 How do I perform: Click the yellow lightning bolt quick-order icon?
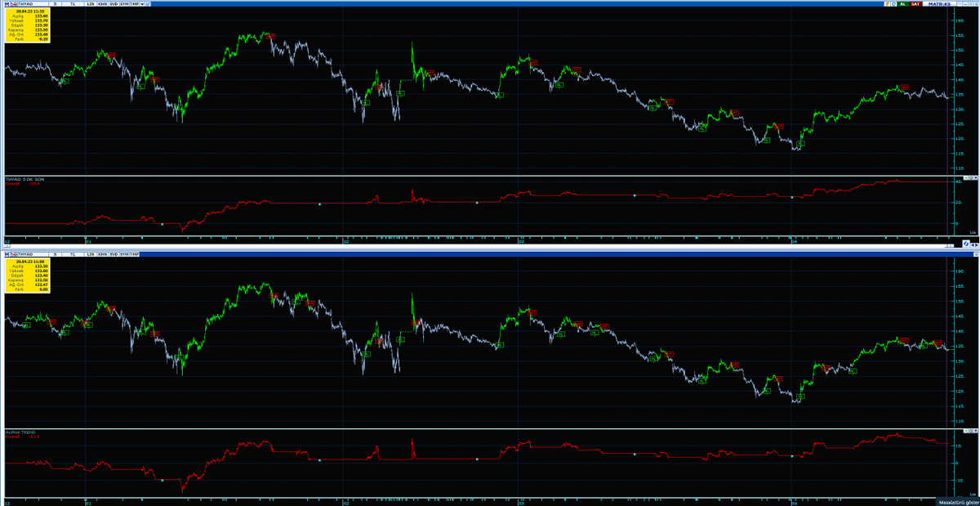(x=887, y=4)
